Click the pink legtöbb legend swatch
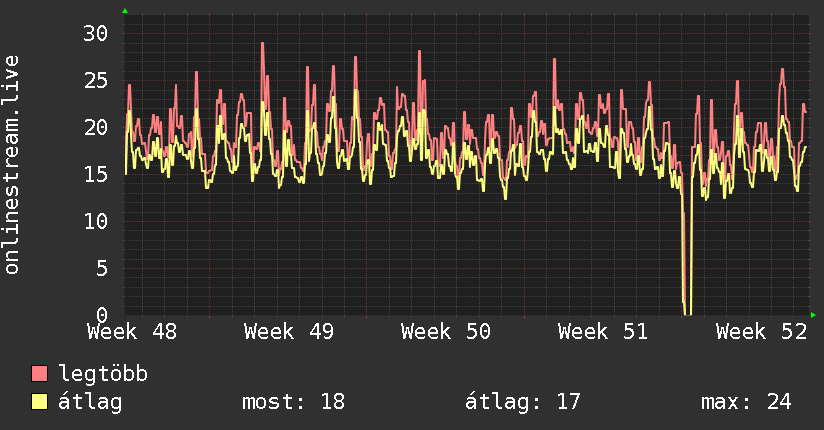The width and height of the screenshot is (824, 430). [39, 373]
